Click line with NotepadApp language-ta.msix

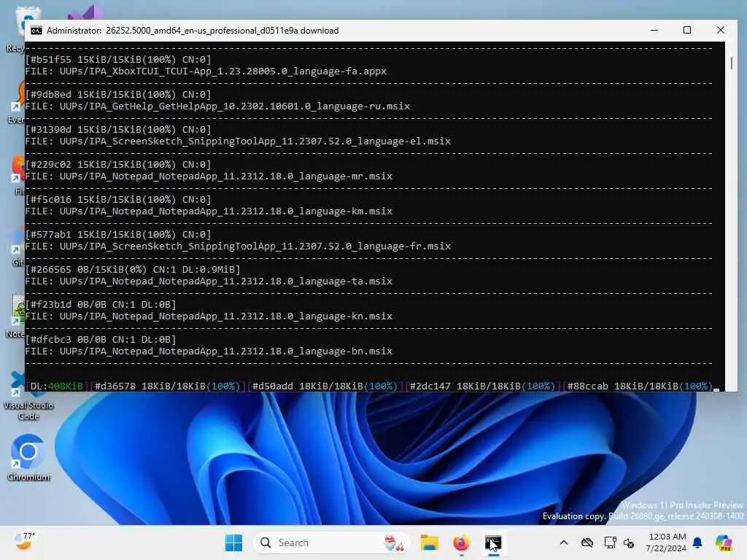coord(209,281)
